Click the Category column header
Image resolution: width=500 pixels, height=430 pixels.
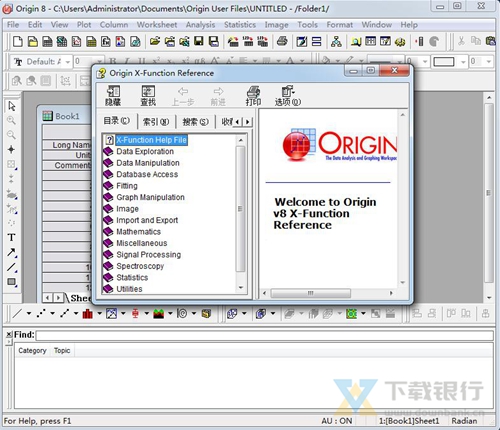click(x=32, y=350)
